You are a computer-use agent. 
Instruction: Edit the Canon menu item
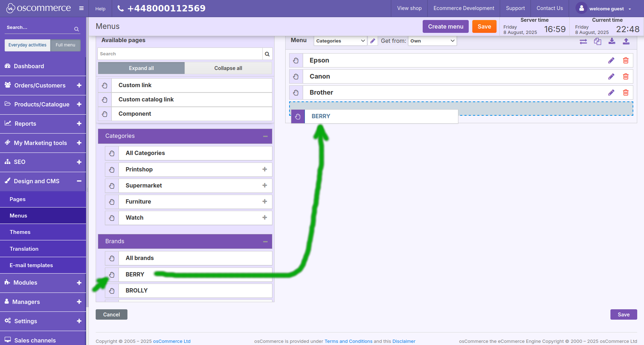(612, 76)
